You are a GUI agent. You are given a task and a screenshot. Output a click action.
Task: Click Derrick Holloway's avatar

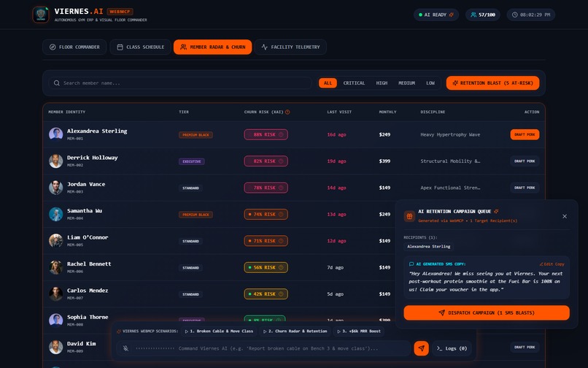pyautogui.click(x=56, y=161)
